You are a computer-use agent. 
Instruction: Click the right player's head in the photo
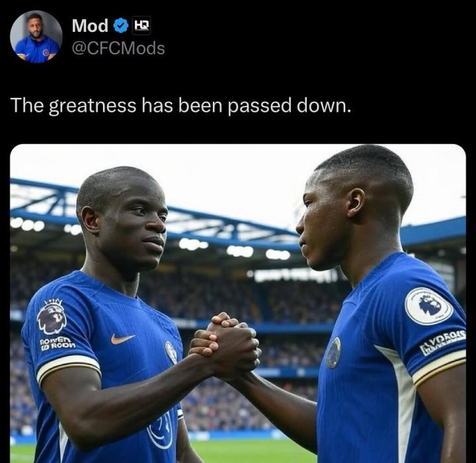[x=354, y=207]
